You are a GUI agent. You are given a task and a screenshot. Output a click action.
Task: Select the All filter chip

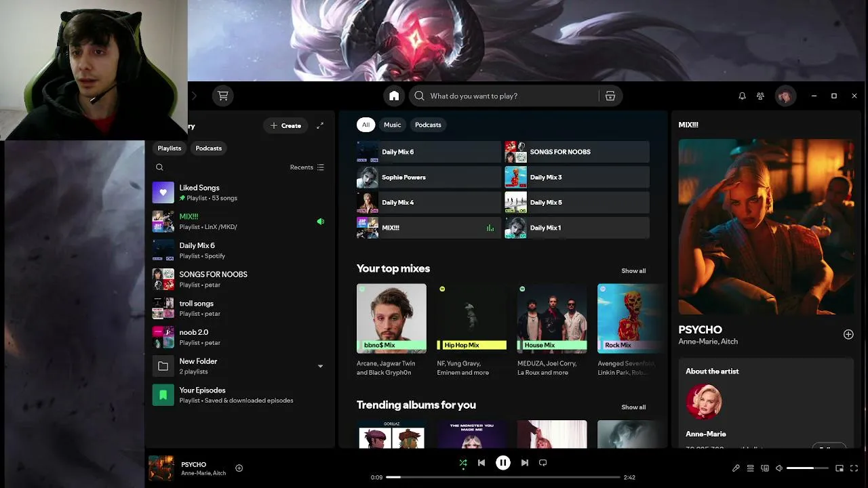click(366, 125)
